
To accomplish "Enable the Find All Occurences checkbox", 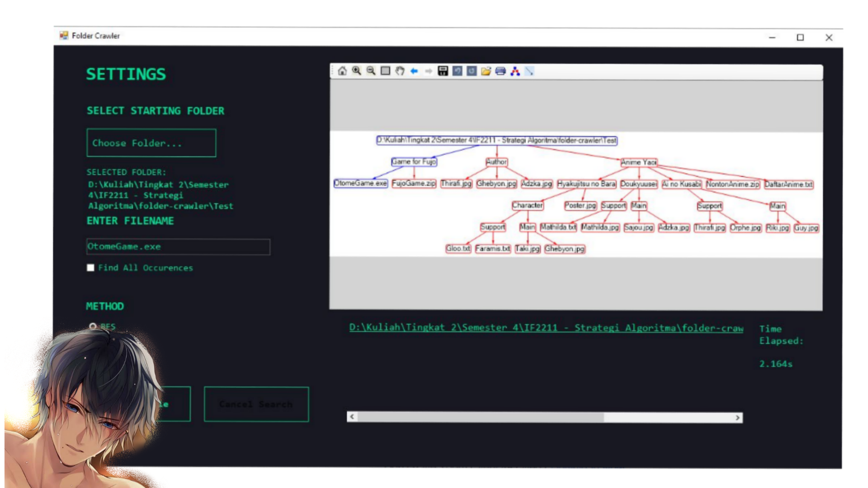I will point(91,268).
